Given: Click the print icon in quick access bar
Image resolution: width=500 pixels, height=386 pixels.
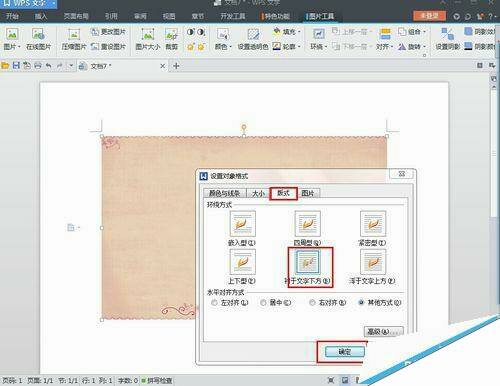Looking at the screenshot, I should point(38,66).
